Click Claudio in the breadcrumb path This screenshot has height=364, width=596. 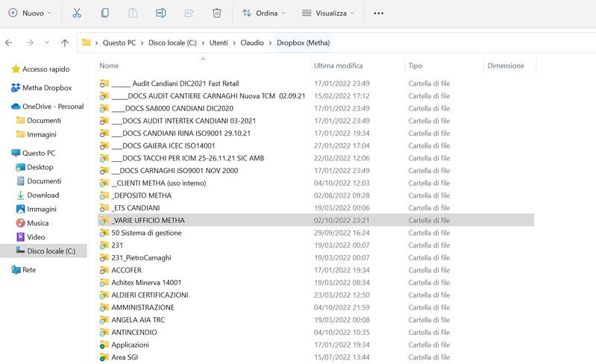click(251, 43)
